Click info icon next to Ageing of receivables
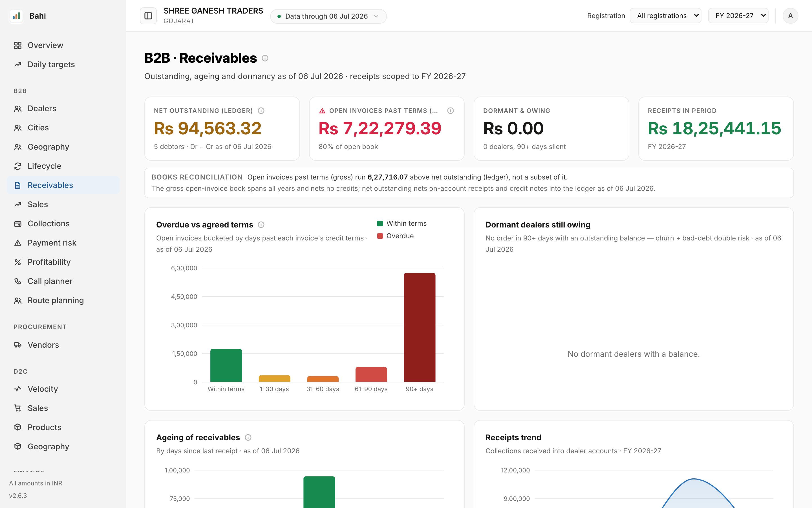 (248, 437)
